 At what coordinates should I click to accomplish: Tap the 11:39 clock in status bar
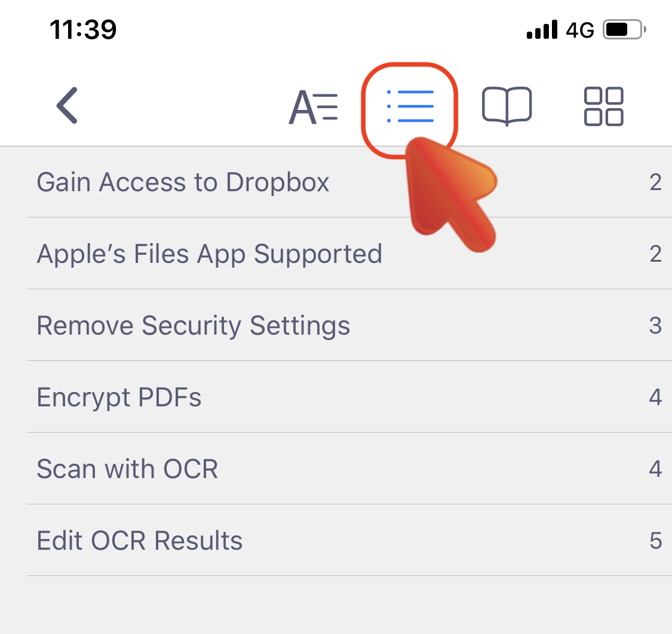pos(83,29)
